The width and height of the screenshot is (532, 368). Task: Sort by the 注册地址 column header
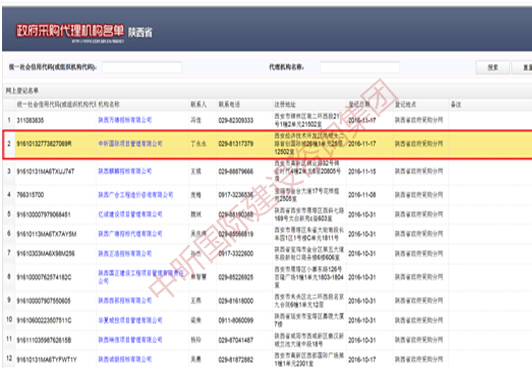285,104
